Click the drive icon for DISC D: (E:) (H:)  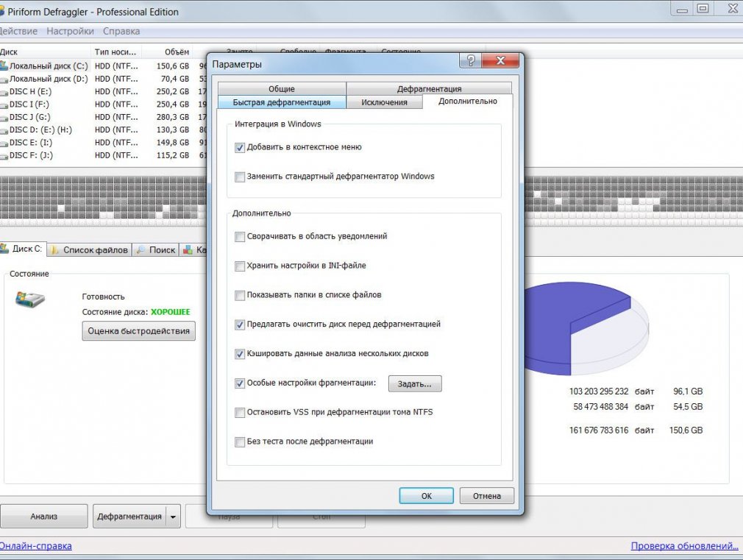pos(4,131)
